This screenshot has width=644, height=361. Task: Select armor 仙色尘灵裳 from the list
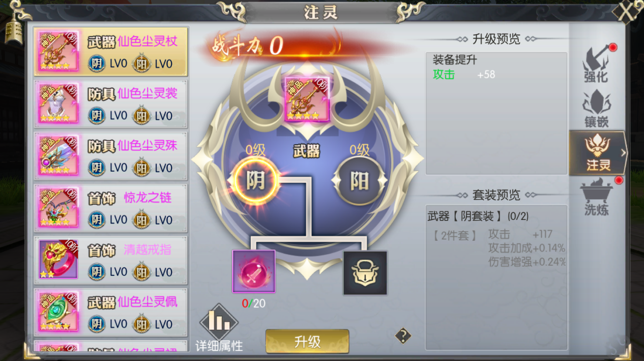[x=111, y=103]
